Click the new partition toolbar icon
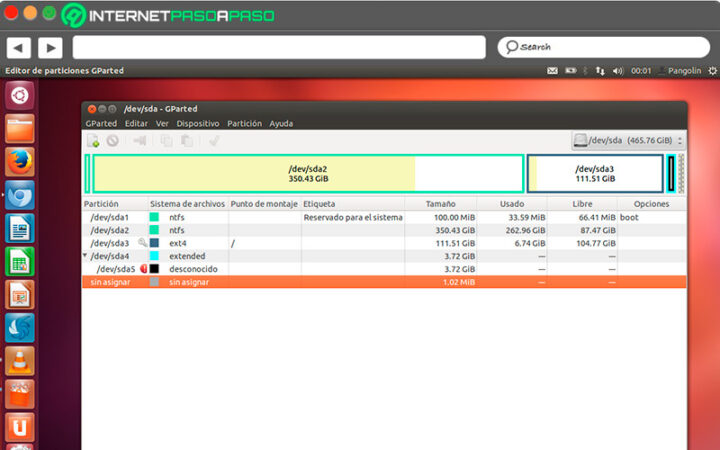Image resolution: width=720 pixels, height=450 pixels. tap(93, 141)
